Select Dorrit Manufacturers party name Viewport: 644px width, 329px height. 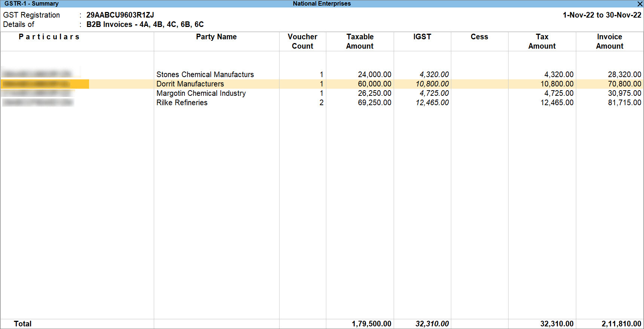click(190, 84)
